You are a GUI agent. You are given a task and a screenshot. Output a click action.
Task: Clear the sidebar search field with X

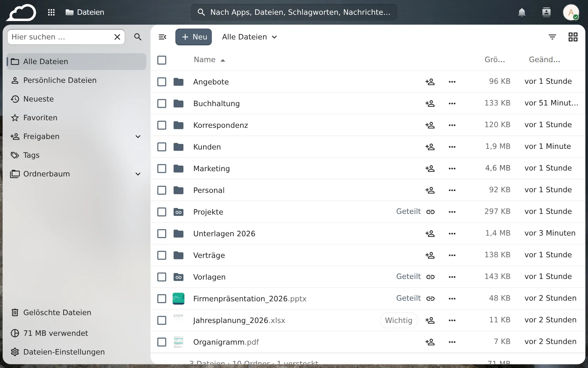pyautogui.click(x=117, y=37)
